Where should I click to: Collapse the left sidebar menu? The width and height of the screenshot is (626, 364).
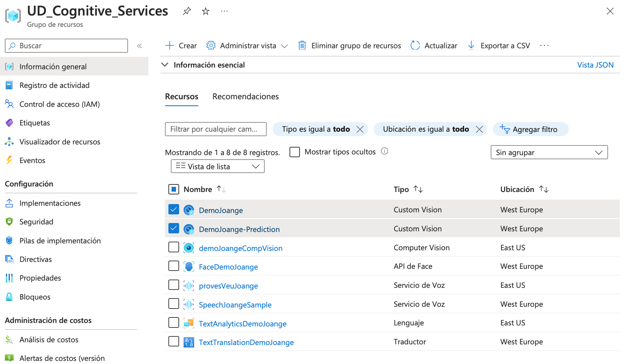point(139,46)
